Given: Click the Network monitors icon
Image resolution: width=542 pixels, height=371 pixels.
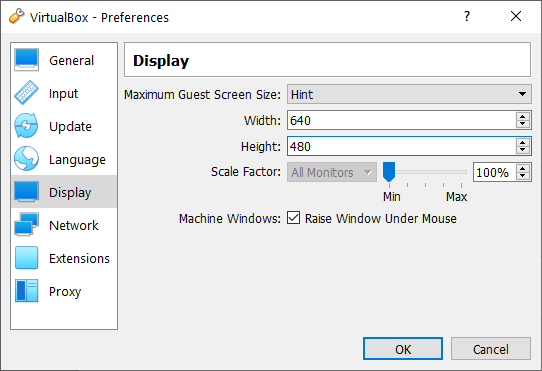Looking at the screenshot, I should pos(26,224).
